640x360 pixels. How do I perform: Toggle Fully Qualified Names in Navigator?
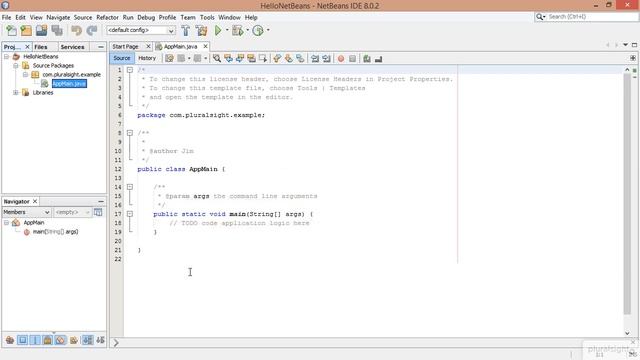[74, 340]
